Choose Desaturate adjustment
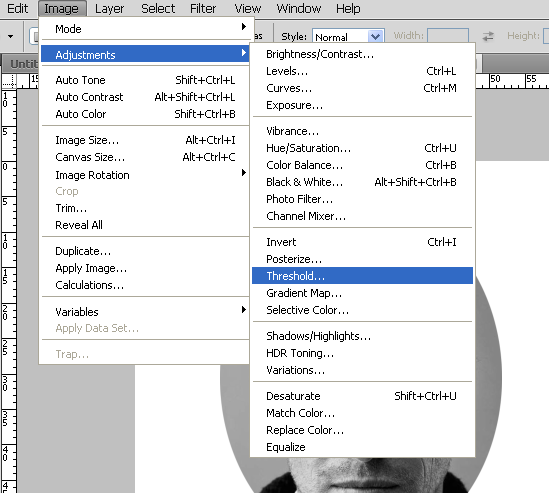The image size is (549, 493). point(362,396)
